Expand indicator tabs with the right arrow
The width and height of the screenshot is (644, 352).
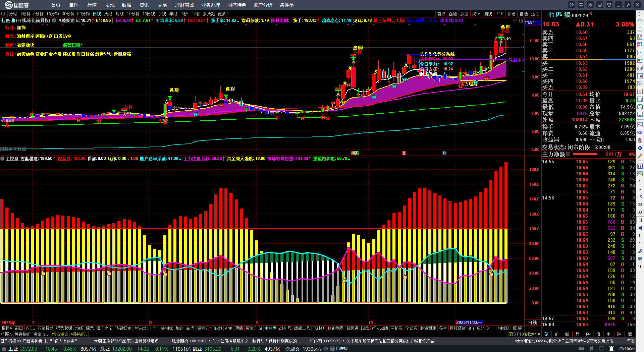[488, 328]
